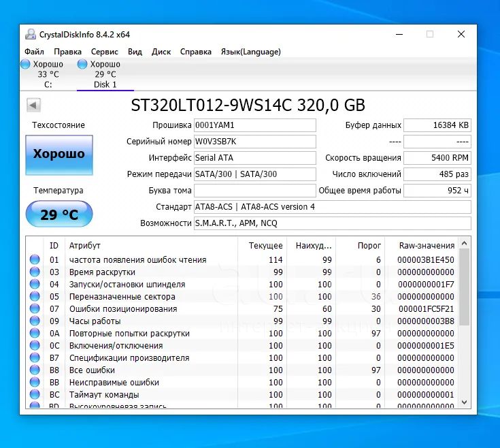The image size is (500, 448).
Task: Open the Сервис menu
Action: [104, 52]
